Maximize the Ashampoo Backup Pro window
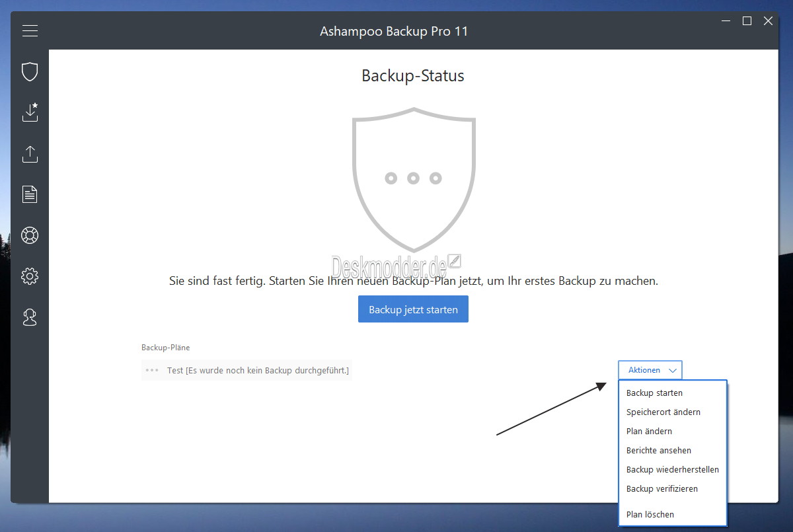 pos(747,21)
